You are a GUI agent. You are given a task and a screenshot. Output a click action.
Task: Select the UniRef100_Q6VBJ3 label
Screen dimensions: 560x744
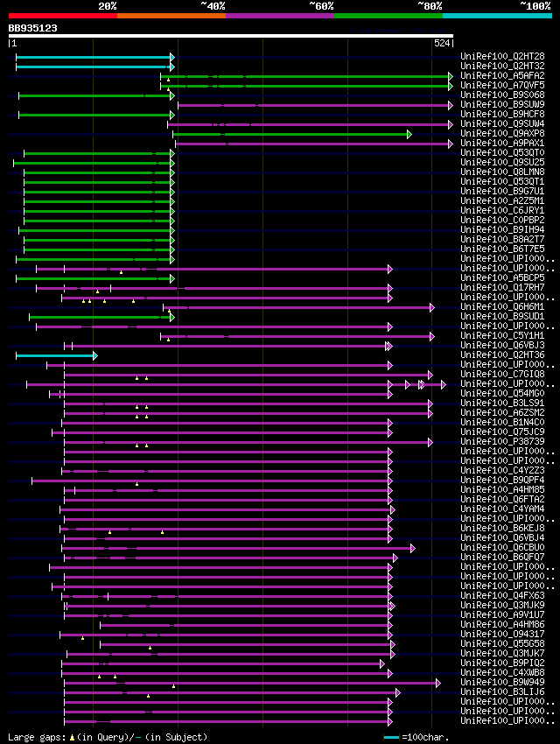502,346
